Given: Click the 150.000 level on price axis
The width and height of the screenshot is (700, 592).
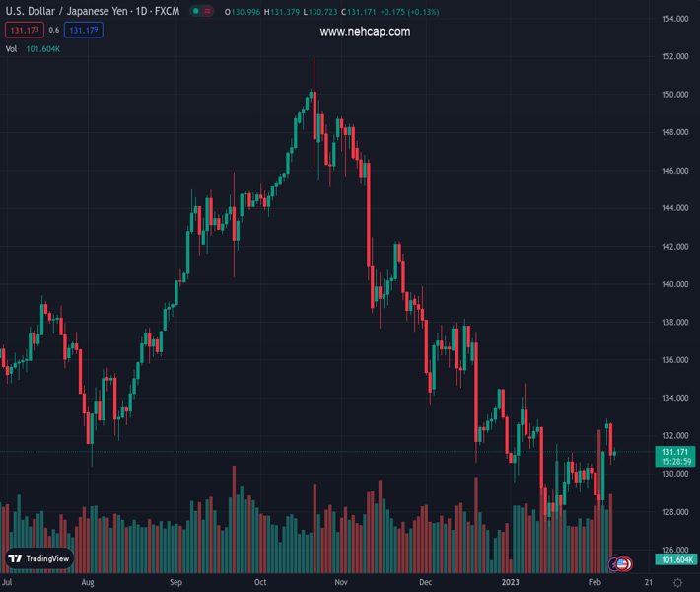Looking at the screenshot, I should 674,95.
